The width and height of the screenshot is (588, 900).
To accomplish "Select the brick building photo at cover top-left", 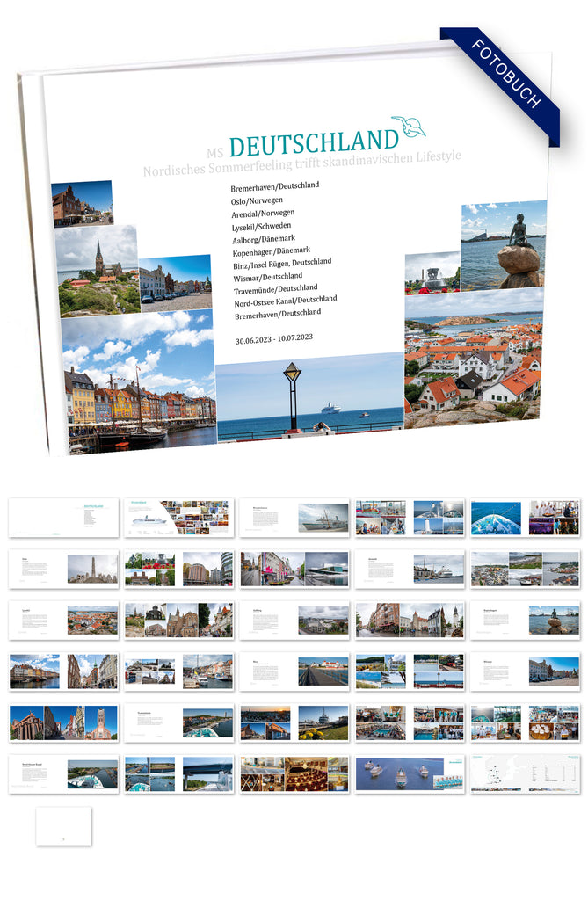I will [82, 204].
